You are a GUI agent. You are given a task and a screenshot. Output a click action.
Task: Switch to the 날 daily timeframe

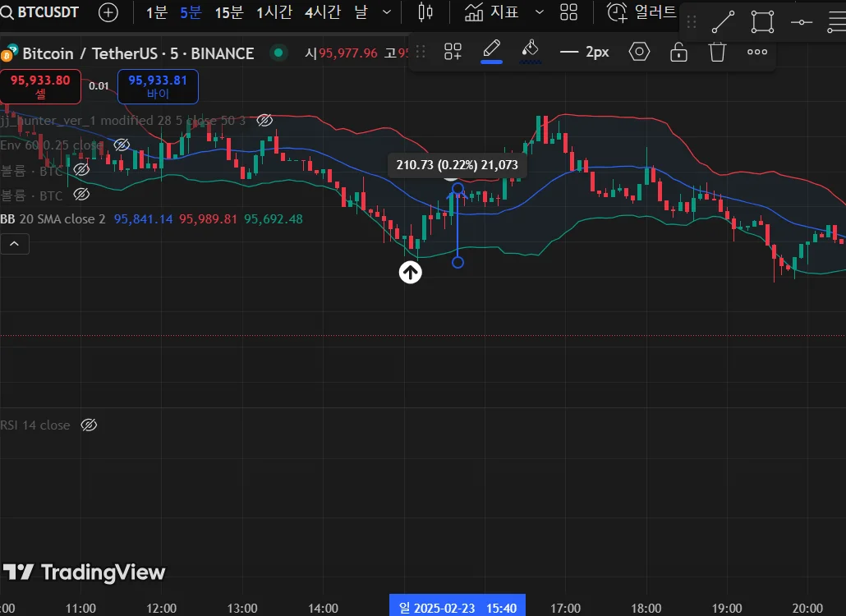(x=361, y=11)
